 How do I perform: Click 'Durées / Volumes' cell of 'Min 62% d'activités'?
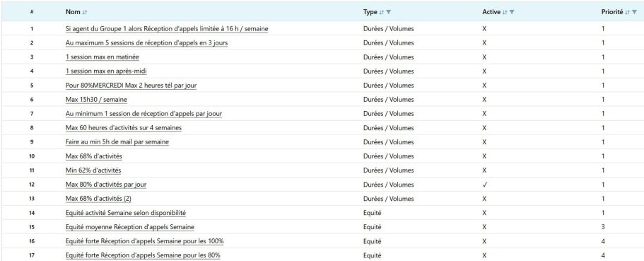click(x=389, y=170)
